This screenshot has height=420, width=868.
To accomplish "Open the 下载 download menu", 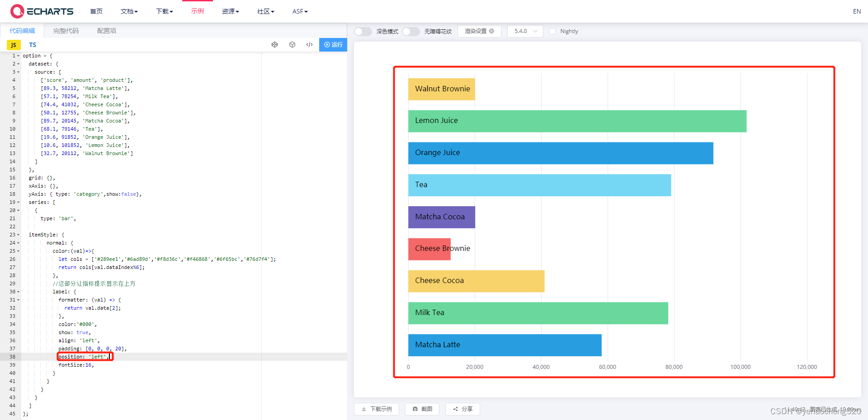I will pyautogui.click(x=164, y=11).
